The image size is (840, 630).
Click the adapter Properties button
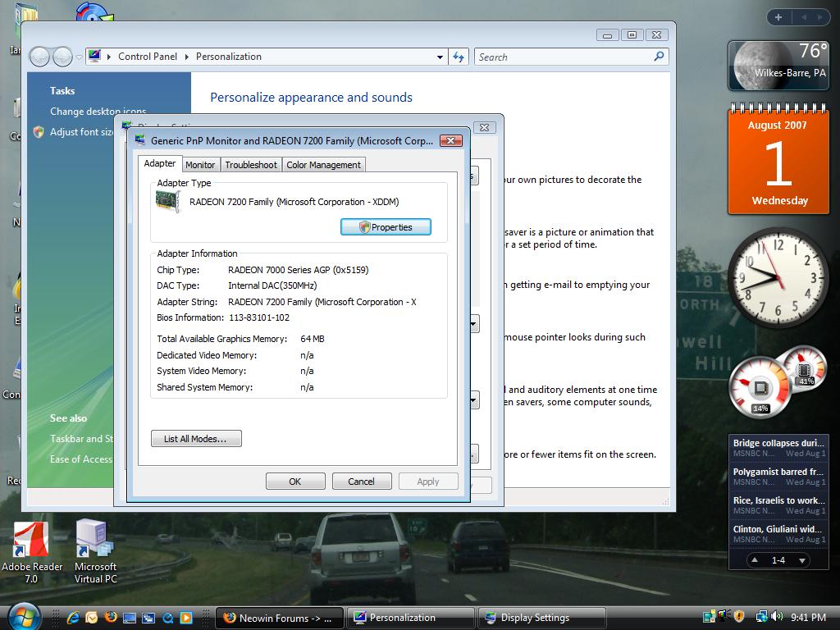pyautogui.click(x=386, y=227)
